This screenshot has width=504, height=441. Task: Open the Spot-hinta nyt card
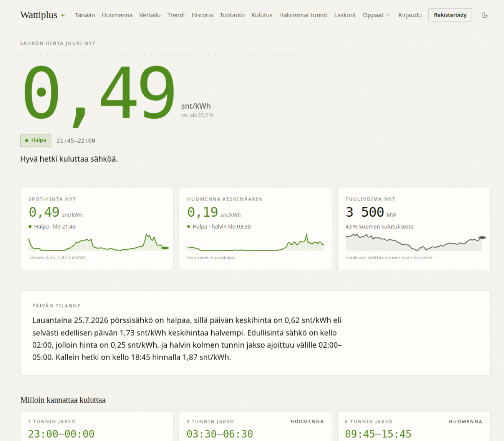pos(97,229)
